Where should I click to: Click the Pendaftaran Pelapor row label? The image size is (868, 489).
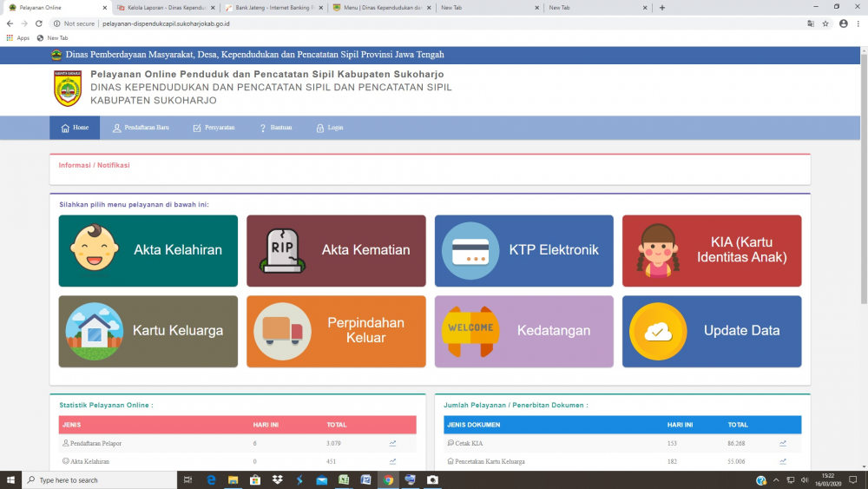[95, 443]
